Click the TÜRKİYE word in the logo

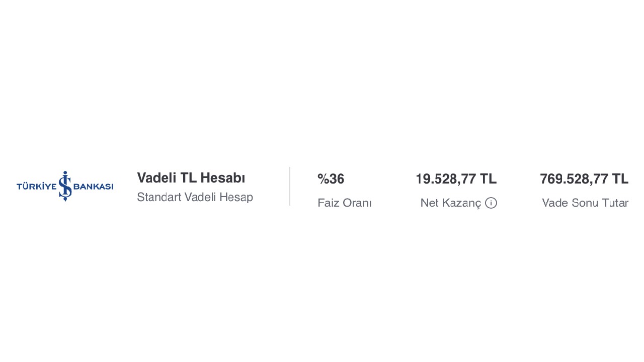(36, 187)
